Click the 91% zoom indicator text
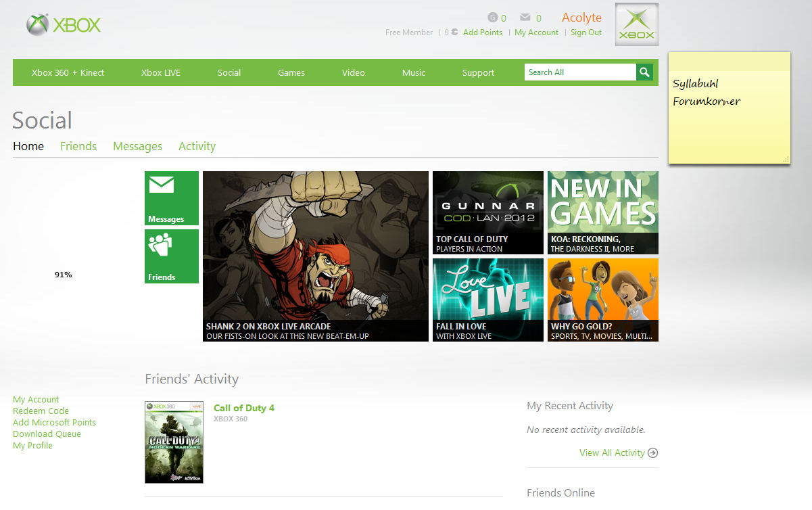 64,275
